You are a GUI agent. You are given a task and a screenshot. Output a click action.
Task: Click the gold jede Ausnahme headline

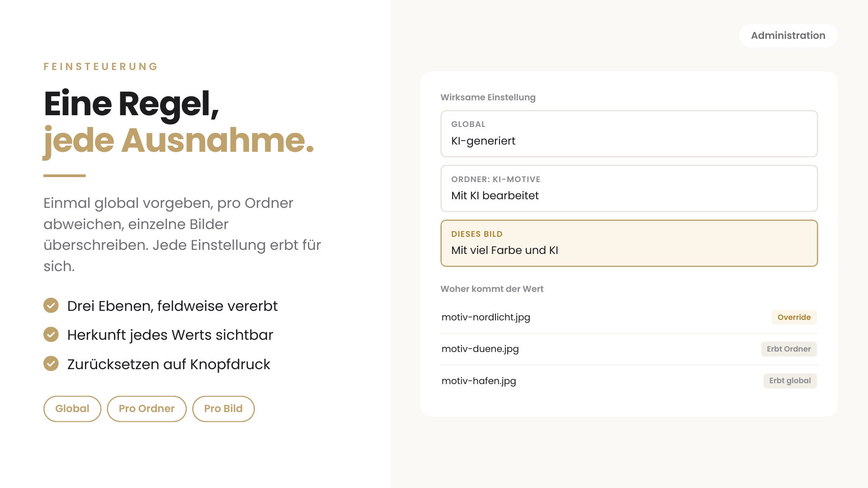pyautogui.click(x=179, y=141)
